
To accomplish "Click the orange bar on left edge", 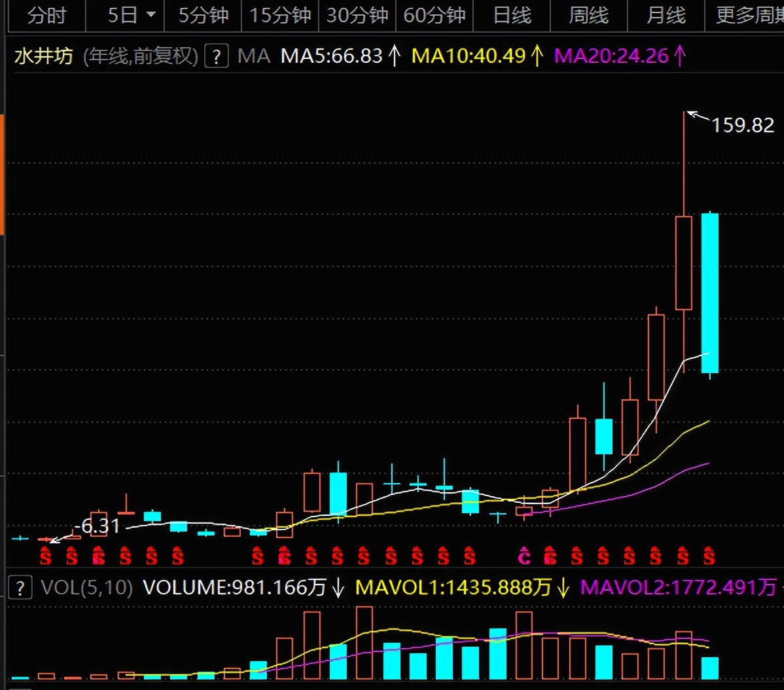I will pos(2,175).
